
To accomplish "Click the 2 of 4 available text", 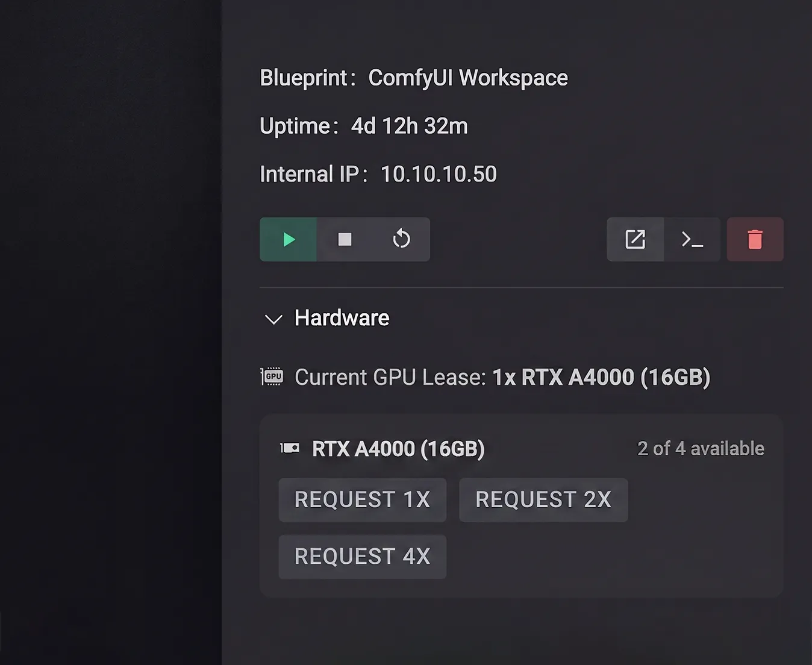I will (x=701, y=448).
